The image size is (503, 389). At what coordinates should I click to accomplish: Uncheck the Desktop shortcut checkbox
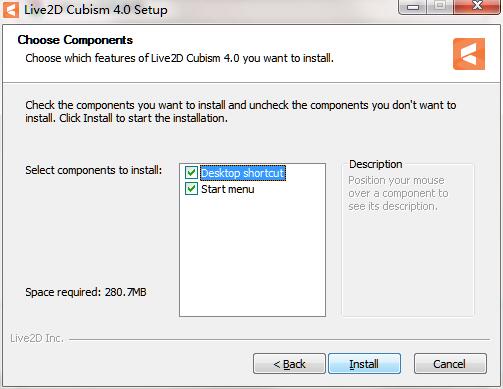pos(191,173)
